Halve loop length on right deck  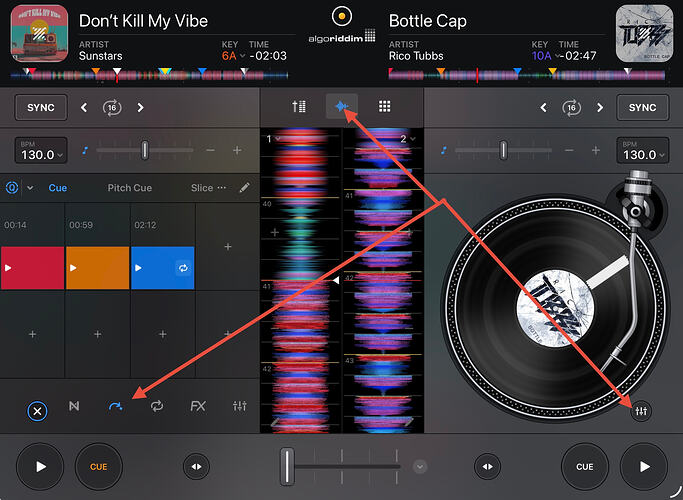[x=543, y=108]
